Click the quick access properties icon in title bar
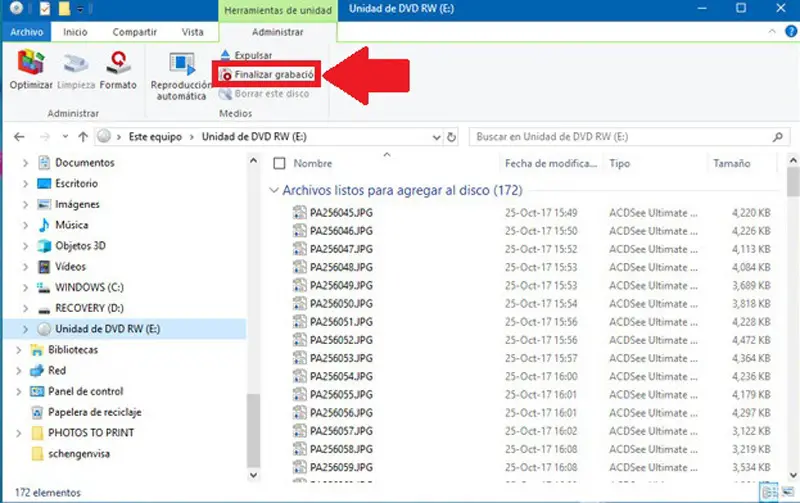The height and width of the screenshot is (503, 800). click(45, 9)
